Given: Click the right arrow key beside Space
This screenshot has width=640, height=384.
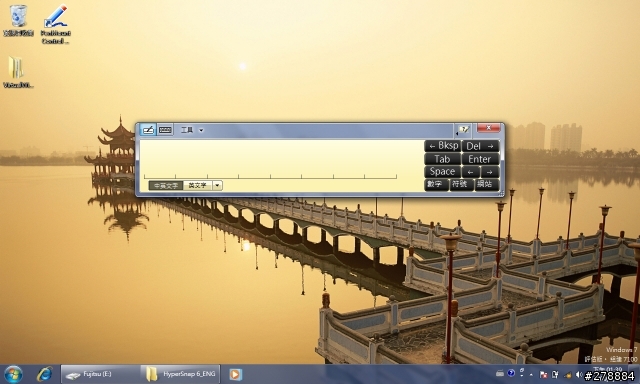Looking at the screenshot, I should 490,172.
